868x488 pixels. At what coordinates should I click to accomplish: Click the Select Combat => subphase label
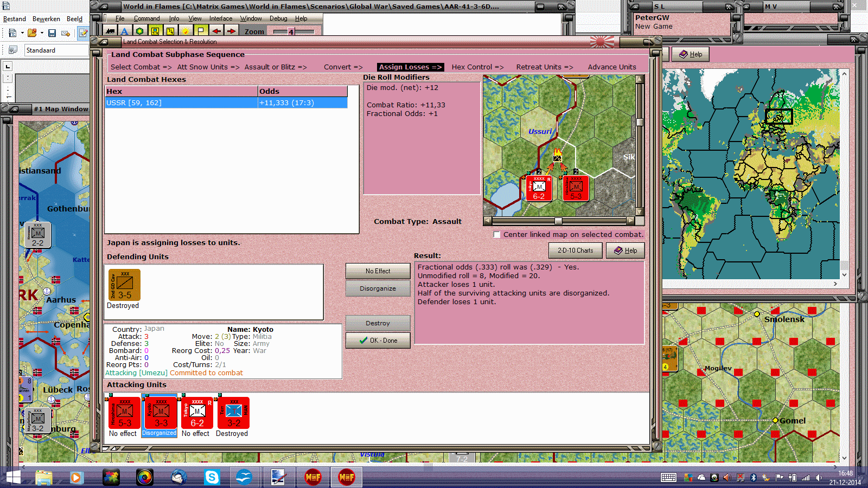141,67
